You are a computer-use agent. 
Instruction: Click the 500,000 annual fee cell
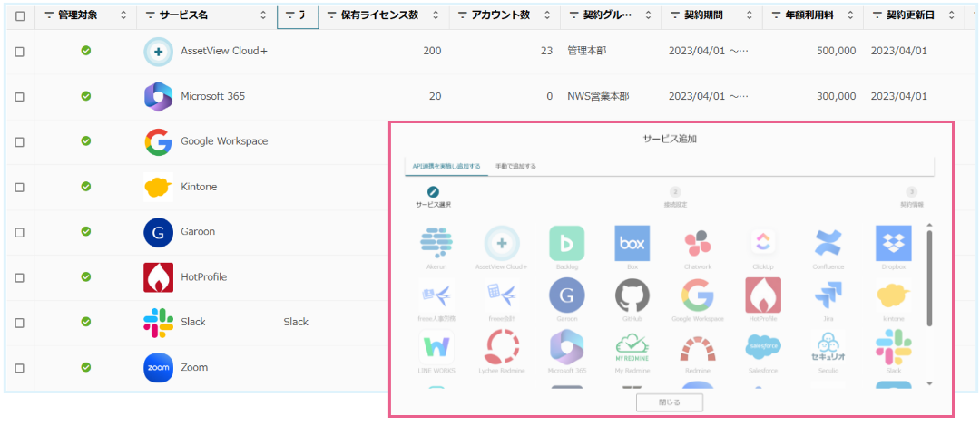pyautogui.click(x=837, y=52)
